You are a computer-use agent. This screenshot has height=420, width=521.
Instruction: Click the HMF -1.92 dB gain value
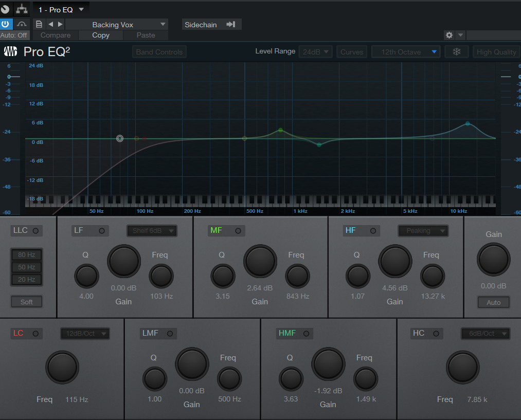click(328, 391)
